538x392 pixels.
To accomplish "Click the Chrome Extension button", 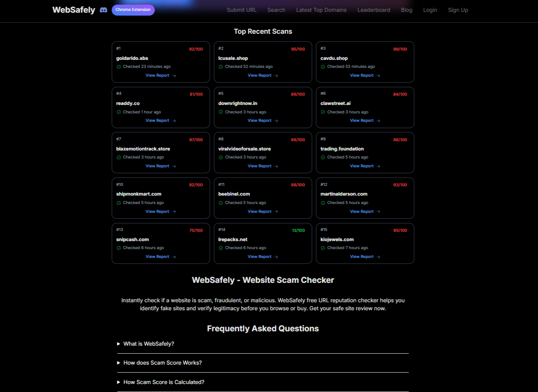I will 133,9.
